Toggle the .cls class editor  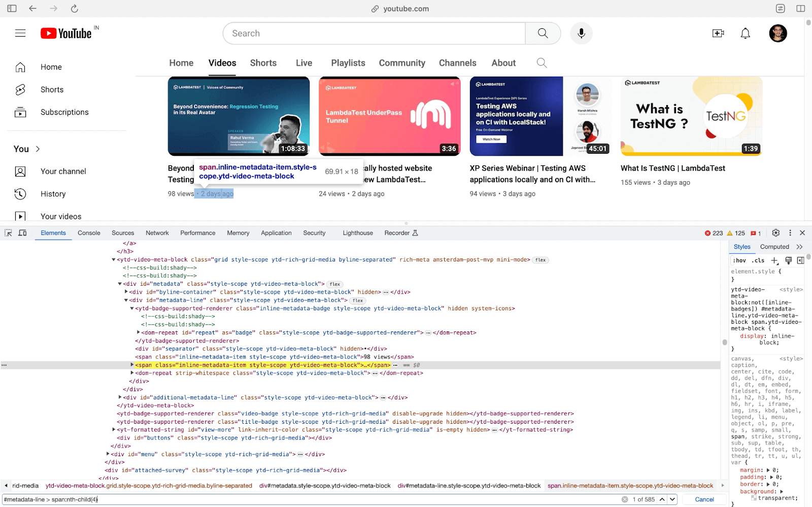click(x=758, y=260)
